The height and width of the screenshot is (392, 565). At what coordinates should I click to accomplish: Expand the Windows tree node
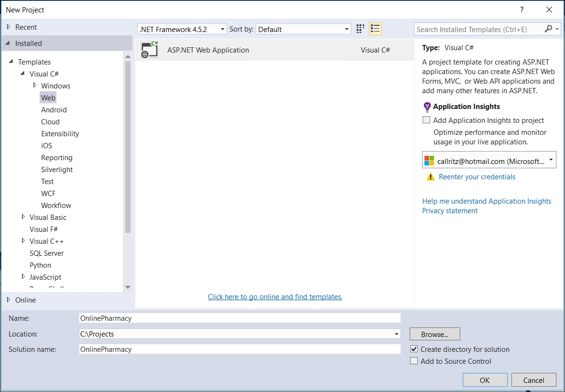(34, 86)
